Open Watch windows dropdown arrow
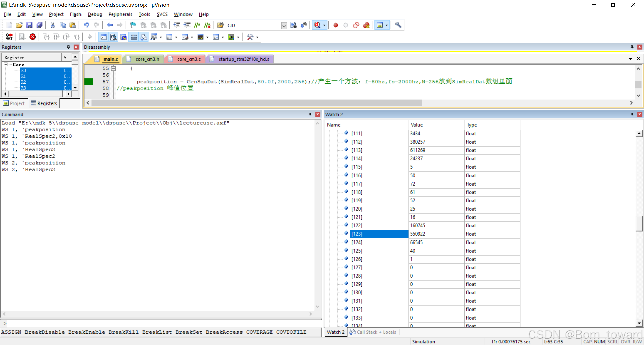The image size is (644, 345). coord(161,37)
